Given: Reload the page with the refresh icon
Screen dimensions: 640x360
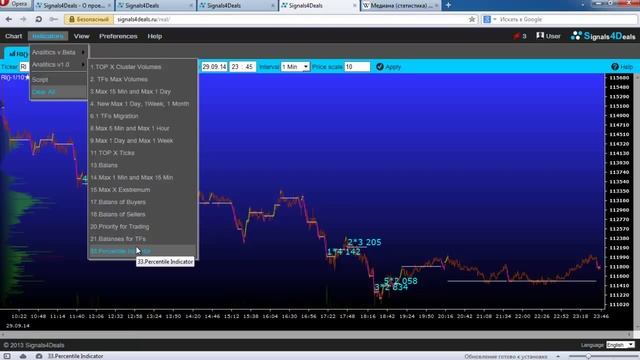Looking at the screenshot, I should click(38, 19).
